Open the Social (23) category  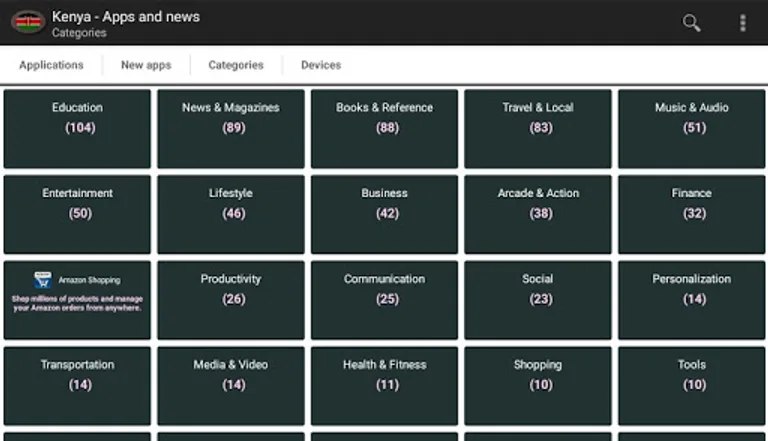pos(538,300)
